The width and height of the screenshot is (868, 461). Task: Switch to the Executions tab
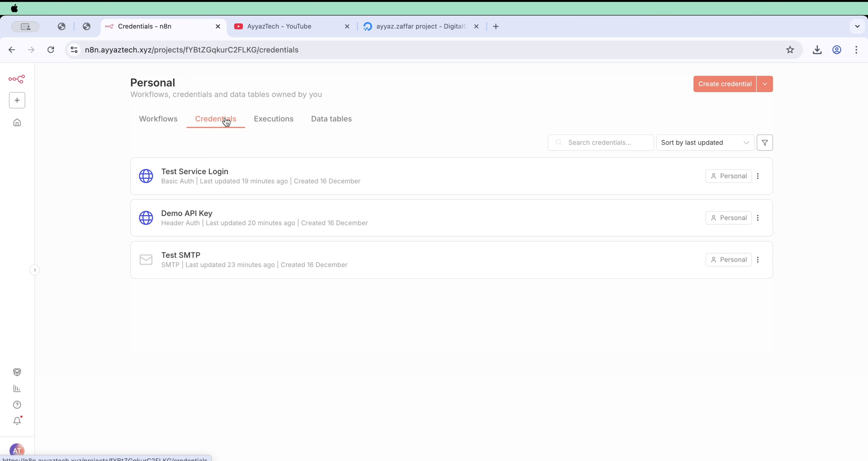[273, 119]
